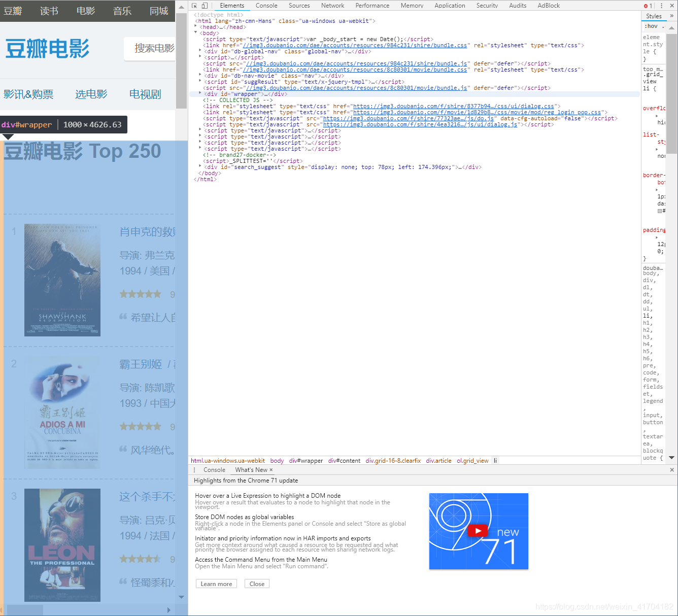Click the Close button in What's New
This screenshot has width=678, height=616.
(257, 584)
